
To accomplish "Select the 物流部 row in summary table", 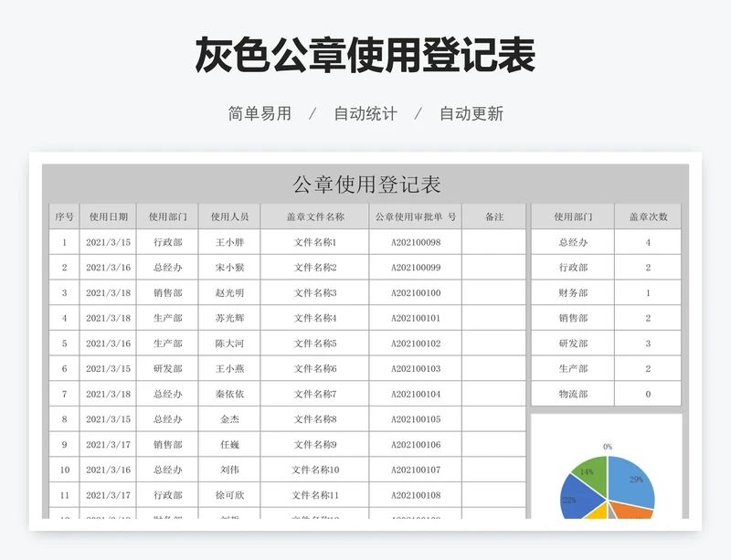I will coord(606,394).
